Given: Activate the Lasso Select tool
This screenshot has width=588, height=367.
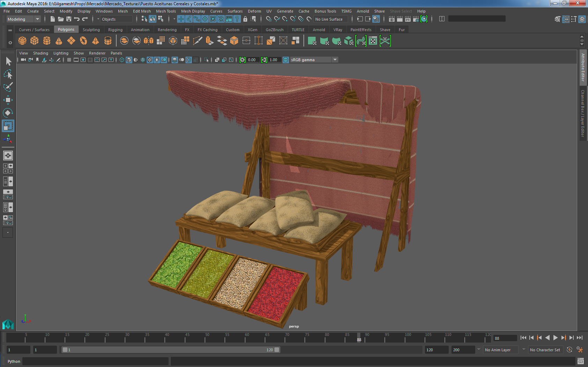Looking at the screenshot, I should tap(8, 74).
